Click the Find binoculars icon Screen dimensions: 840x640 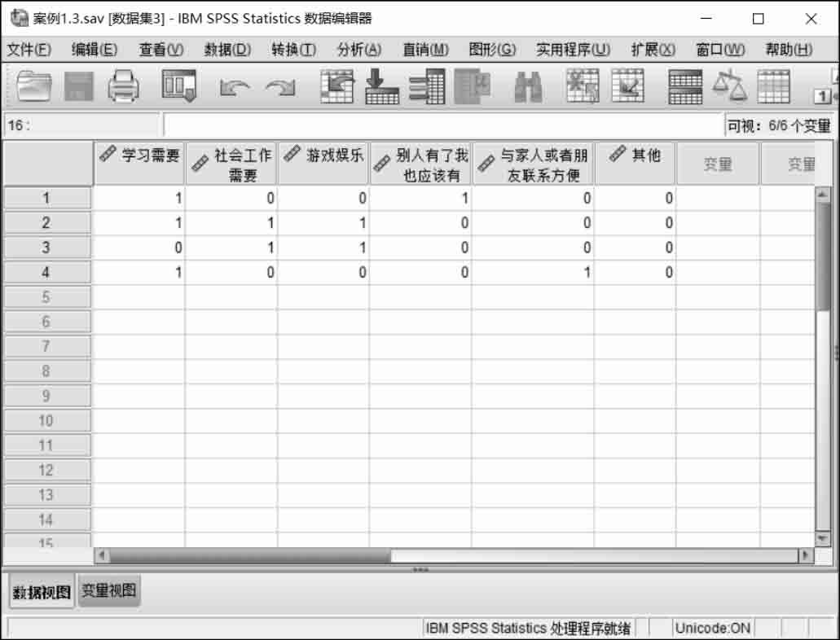[528, 87]
